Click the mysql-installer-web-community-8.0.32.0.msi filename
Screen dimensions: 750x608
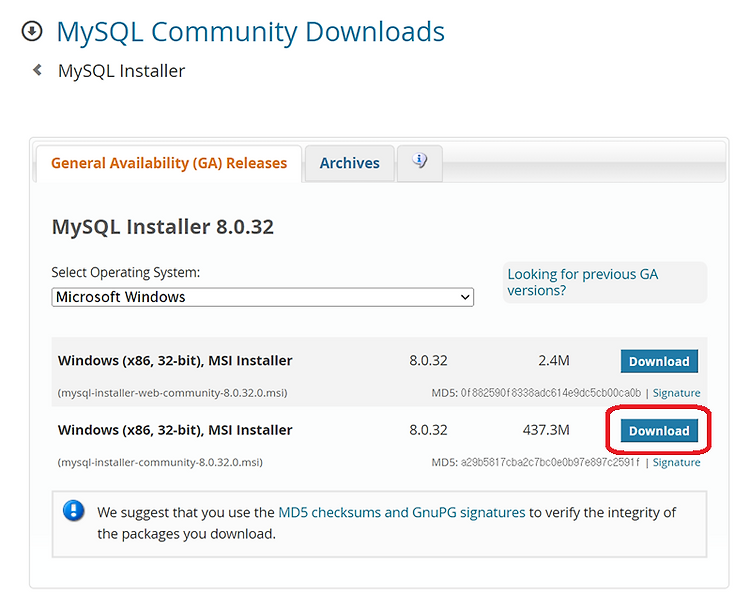[x=172, y=393]
